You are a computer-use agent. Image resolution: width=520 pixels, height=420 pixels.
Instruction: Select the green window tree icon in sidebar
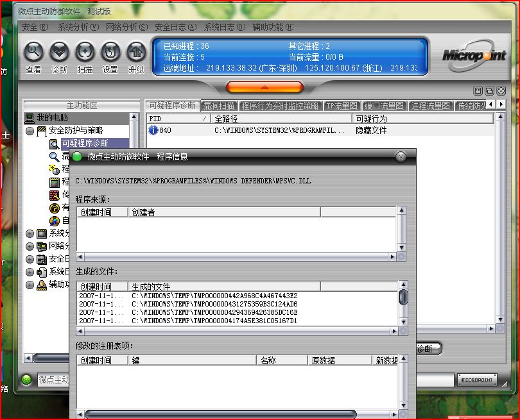[54, 182]
